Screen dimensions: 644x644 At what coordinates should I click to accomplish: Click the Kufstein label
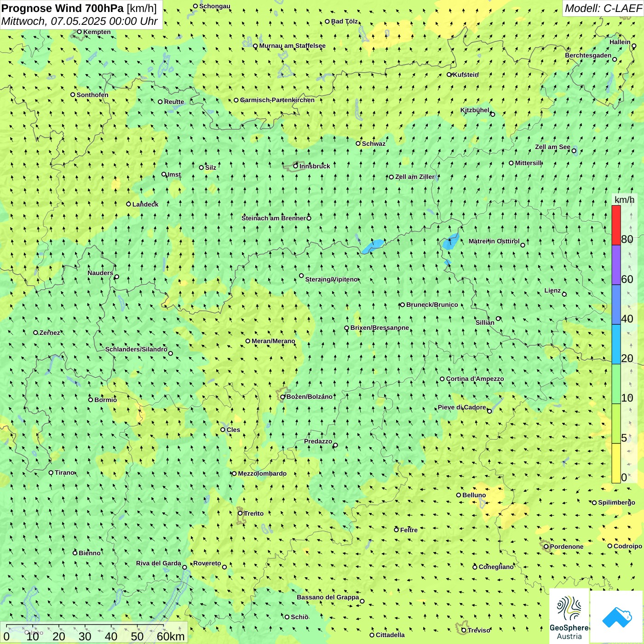pyautogui.click(x=466, y=75)
